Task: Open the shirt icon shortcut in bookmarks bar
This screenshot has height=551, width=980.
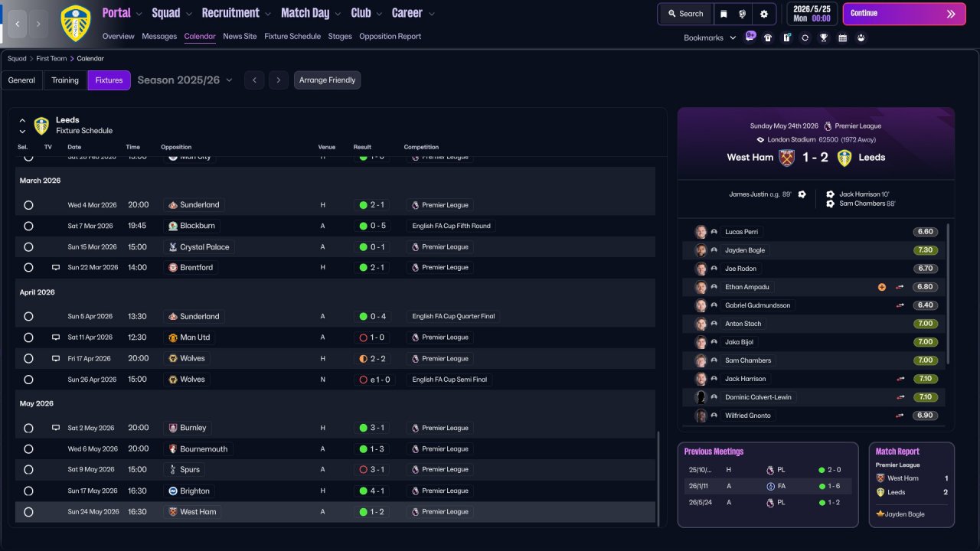Action: click(x=768, y=37)
